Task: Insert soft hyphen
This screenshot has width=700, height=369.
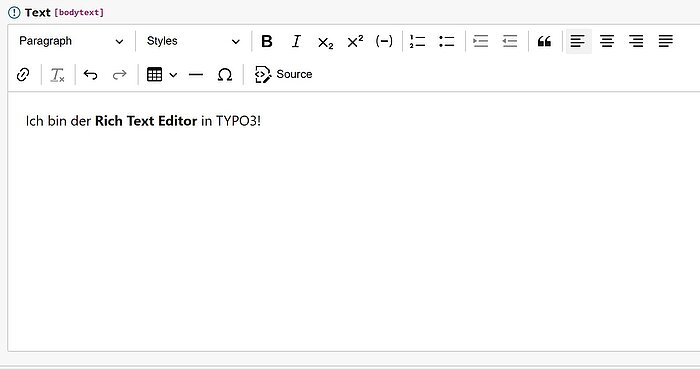Action: coord(384,41)
